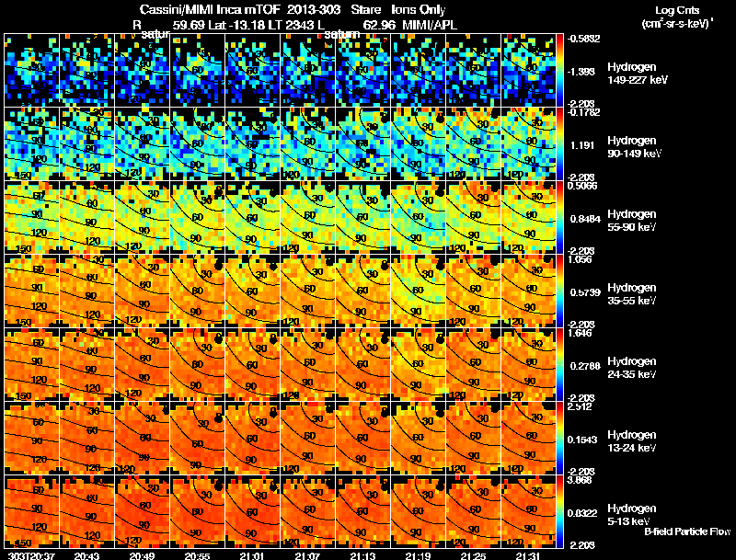Image resolution: width=736 pixels, height=560 pixels.
Task: Select the 20:37 panel in the 149-227 keV row
Action: click(31, 71)
